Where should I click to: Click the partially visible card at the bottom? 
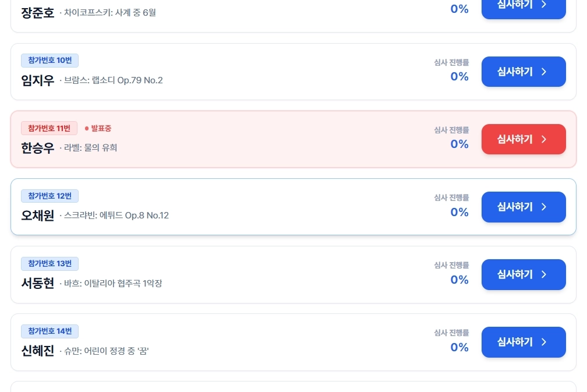pos(293,388)
